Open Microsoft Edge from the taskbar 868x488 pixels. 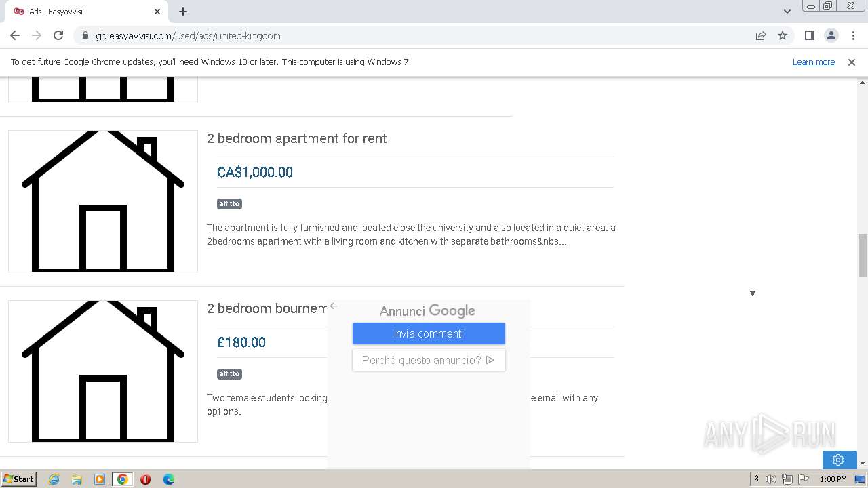(168, 479)
